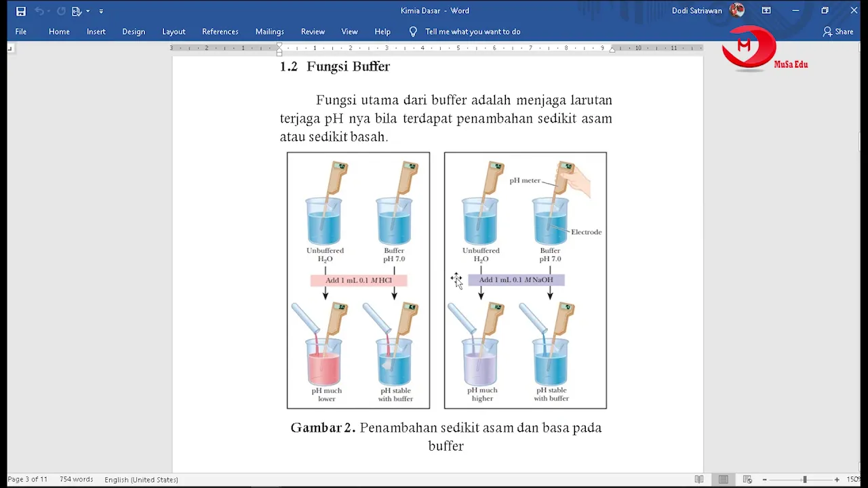Open undo history dropdown arrow
Image resolution: width=868 pixels, height=488 pixels.
coord(50,11)
